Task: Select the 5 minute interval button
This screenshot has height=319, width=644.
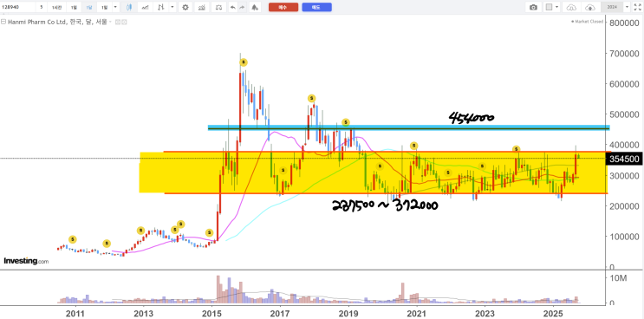Action: [41, 7]
